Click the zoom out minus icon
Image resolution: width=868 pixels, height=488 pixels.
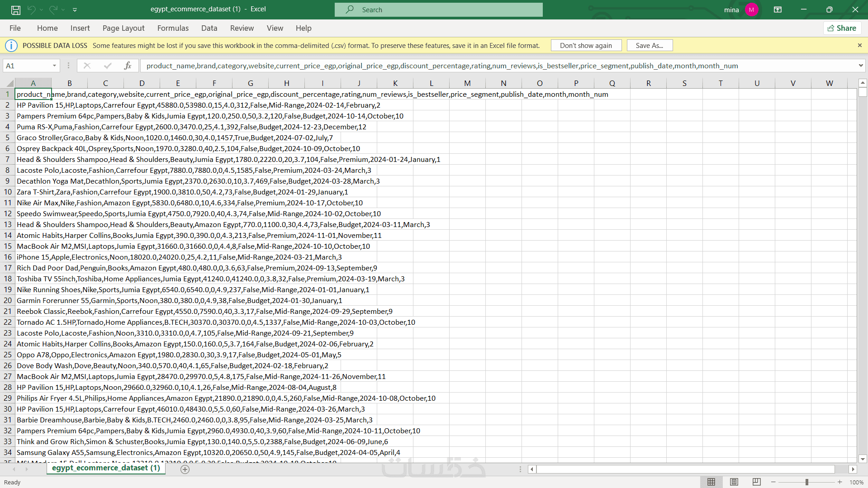(x=773, y=482)
